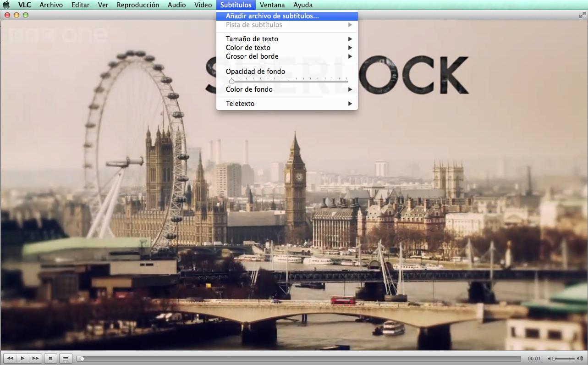Viewport: 588px width, 365px height.
Task: Open the Reproducción menu
Action: coord(138,5)
